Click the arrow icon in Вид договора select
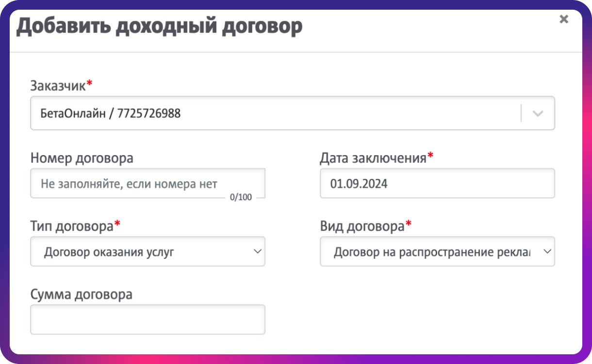 coord(547,252)
